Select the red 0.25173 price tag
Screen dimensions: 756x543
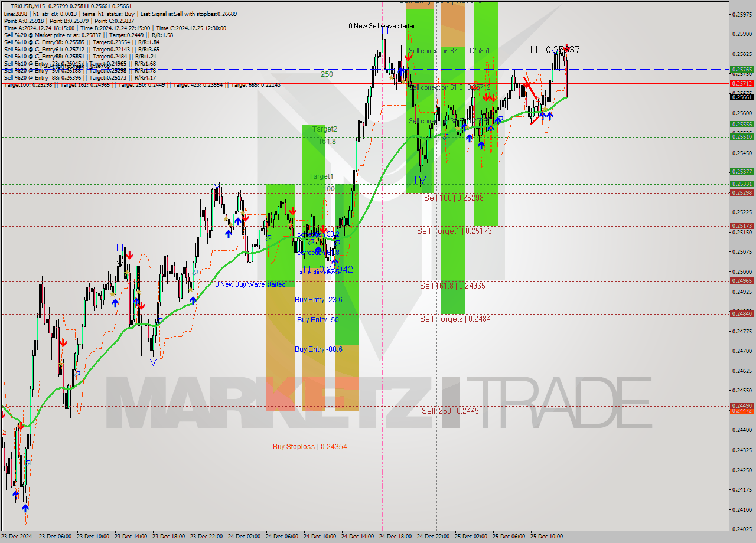(x=742, y=225)
